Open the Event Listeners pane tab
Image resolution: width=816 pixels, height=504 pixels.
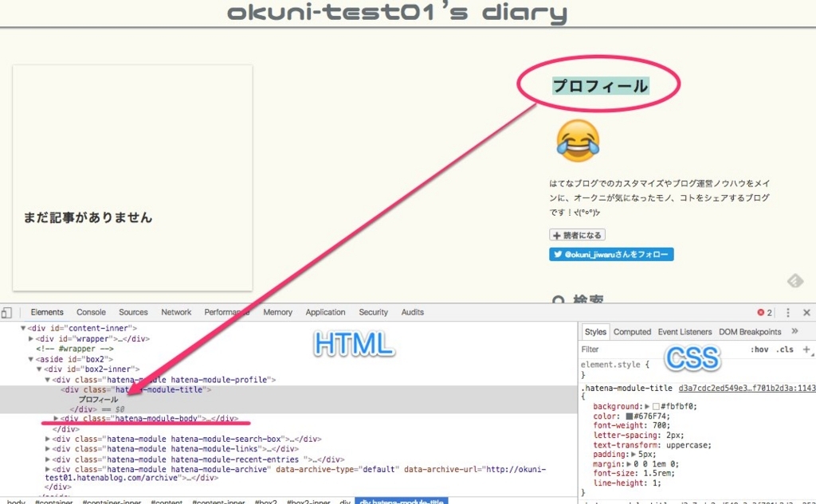(685, 332)
